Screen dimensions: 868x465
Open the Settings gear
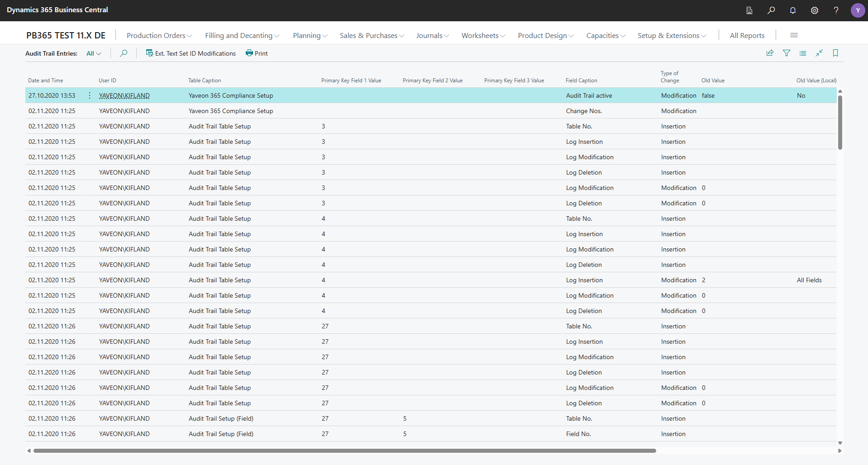[x=815, y=10]
